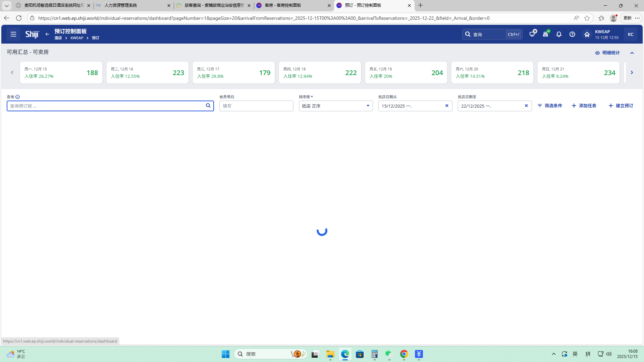The height and width of the screenshot is (362, 644).
Task: Clear the arrival-to date 22/12/2025
Action: pyautogui.click(x=526, y=106)
